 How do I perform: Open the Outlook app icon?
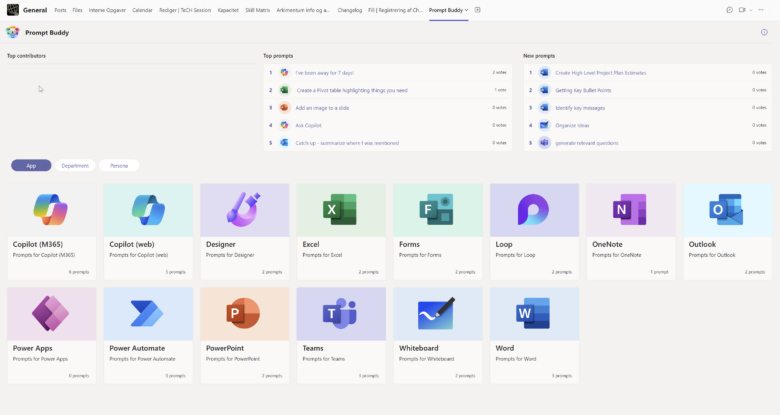click(x=726, y=209)
